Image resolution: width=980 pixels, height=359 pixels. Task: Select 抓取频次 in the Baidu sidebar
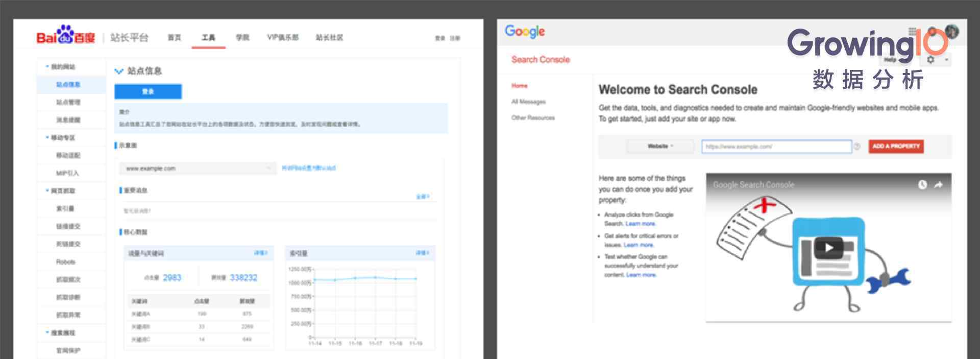click(x=68, y=279)
